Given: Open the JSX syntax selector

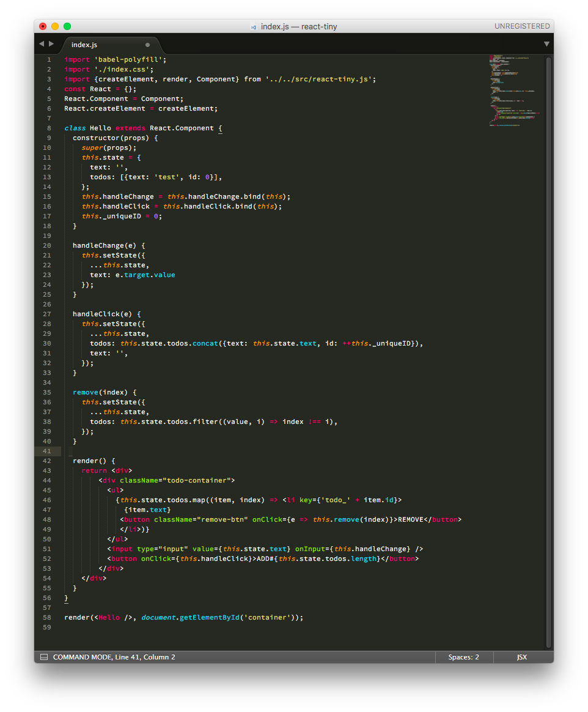Looking at the screenshot, I should tap(522, 657).
